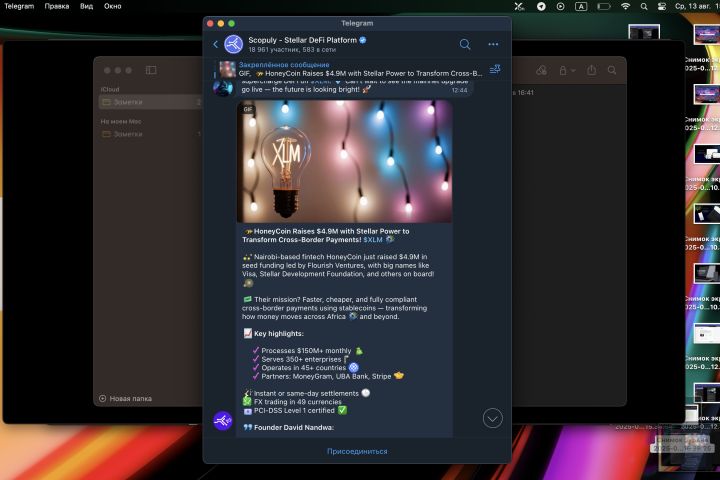Open Control Center in the menu bar
This screenshot has width=720, height=480.
(x=662, y=6)
